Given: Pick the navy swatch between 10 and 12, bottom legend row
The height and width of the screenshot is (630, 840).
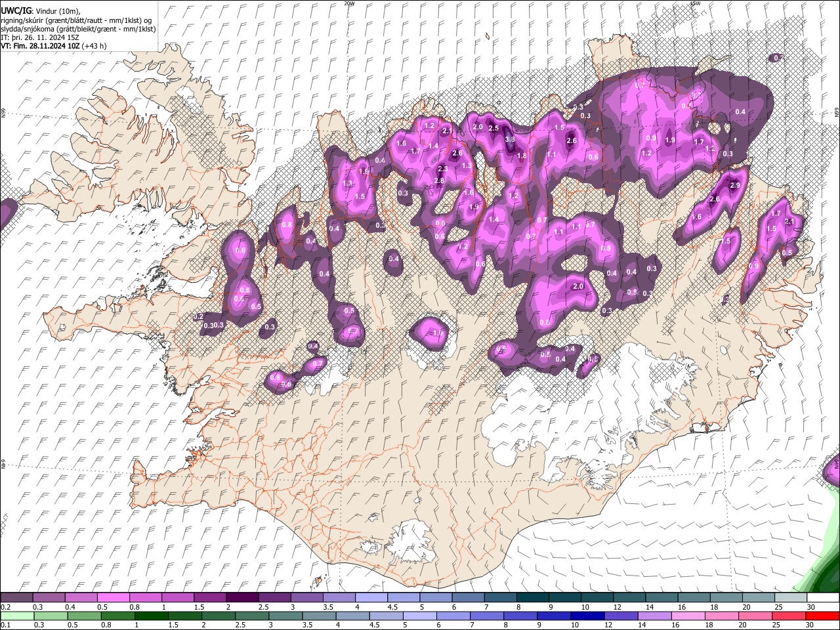Looking at the screenshot, I should point(586,616).
